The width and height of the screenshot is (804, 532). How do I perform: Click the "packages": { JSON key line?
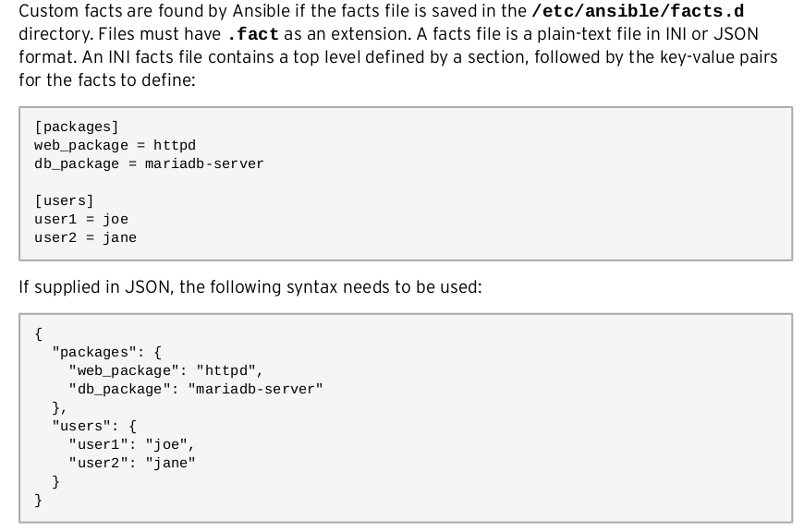[x=106, y=352]
